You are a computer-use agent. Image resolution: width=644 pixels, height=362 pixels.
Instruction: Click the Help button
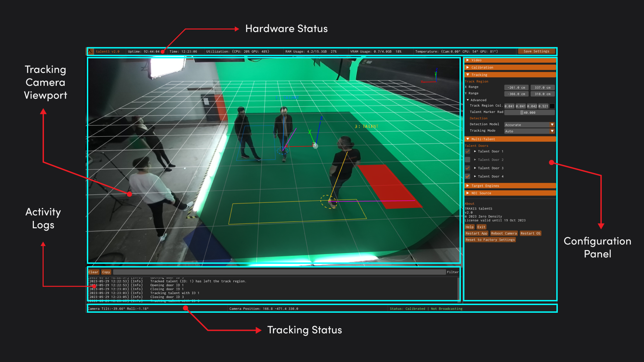point(470,227)
